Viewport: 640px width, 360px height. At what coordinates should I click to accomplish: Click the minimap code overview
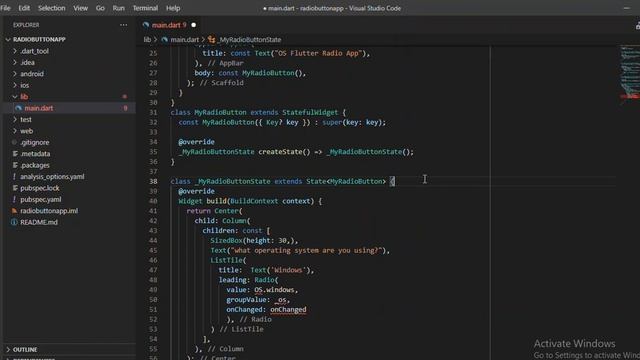tap(629, 76)
